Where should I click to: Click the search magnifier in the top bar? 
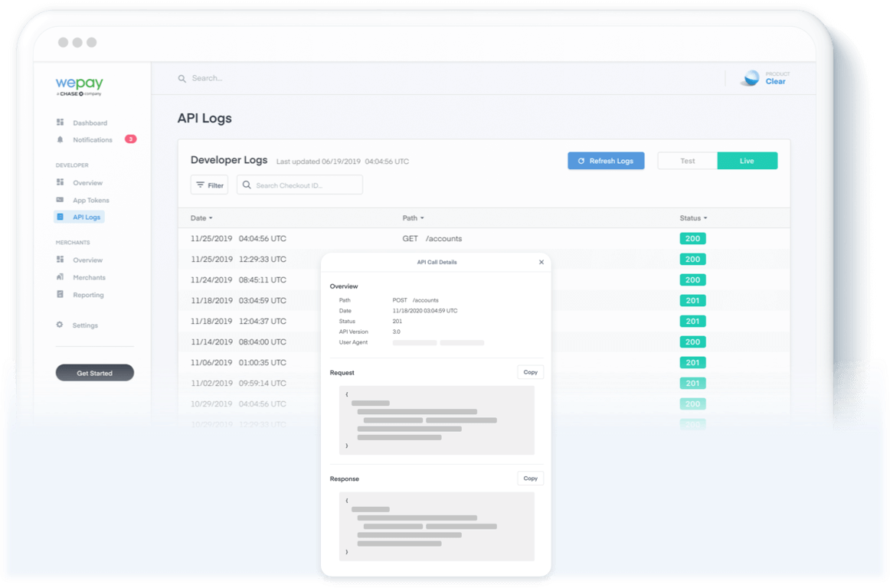click(182, 78)
